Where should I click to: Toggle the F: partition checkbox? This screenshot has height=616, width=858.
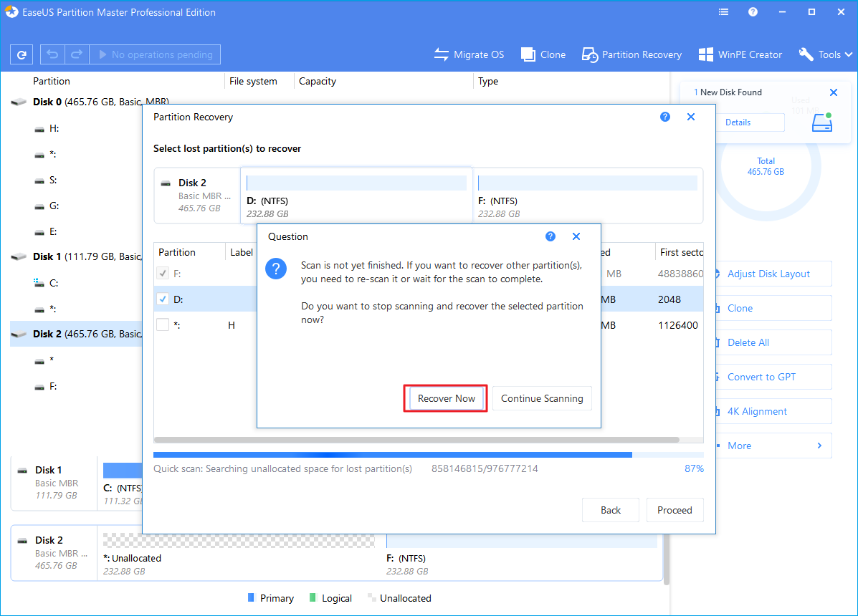(x=163, y=274)
